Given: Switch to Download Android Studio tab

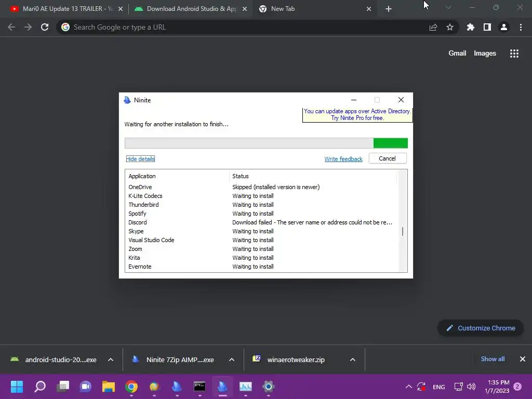Looking at the screenshot, I should pyautogui.click(x=190, y=9).
